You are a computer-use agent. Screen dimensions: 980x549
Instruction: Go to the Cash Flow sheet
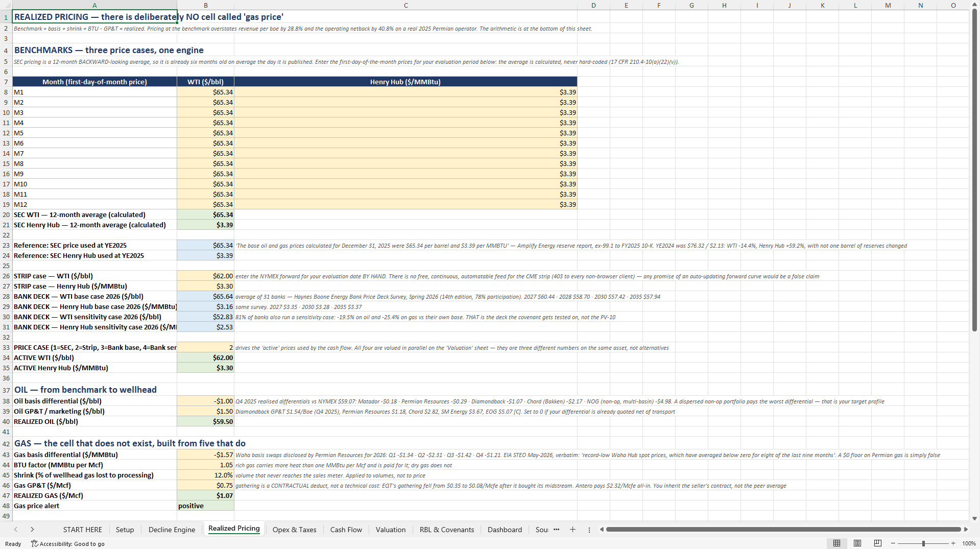(x=346, y=530)
